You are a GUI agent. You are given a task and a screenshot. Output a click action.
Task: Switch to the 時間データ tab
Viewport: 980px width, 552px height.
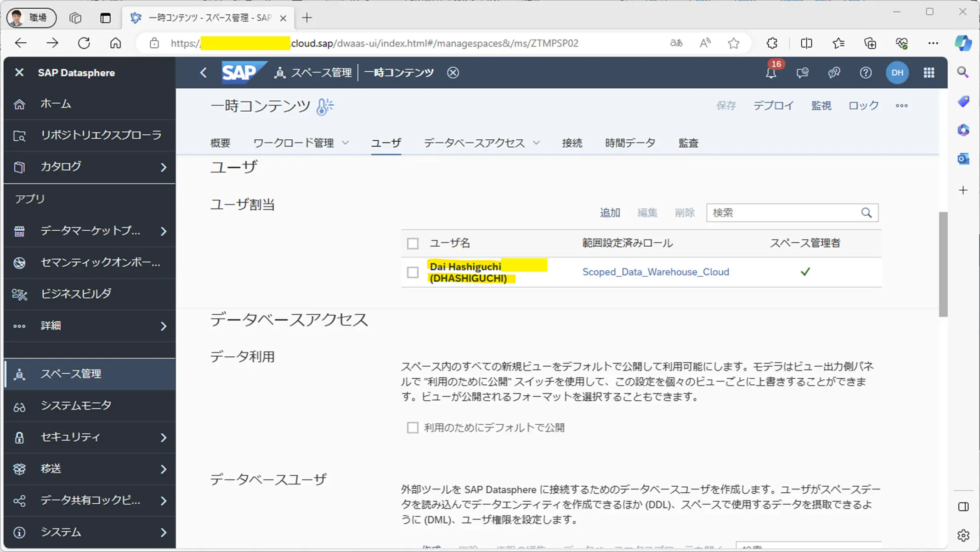[x=630, y=143]
